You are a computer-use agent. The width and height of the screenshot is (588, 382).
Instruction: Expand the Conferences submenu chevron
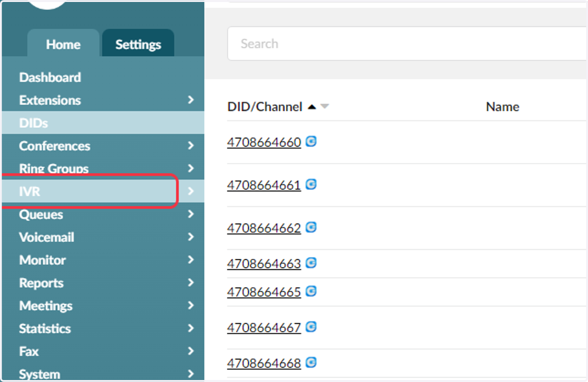tap(191, 146)
